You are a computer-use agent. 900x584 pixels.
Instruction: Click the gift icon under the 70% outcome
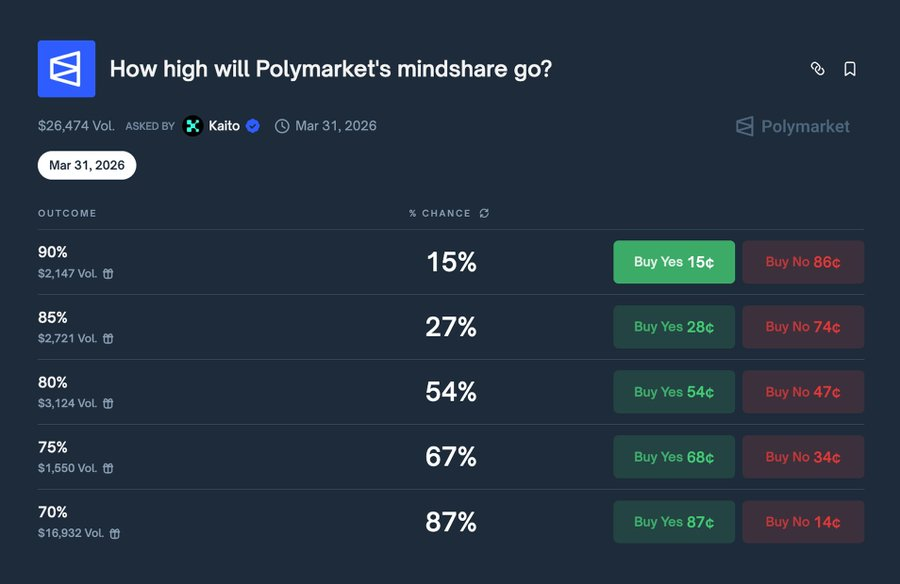click(x=114, y=533)
